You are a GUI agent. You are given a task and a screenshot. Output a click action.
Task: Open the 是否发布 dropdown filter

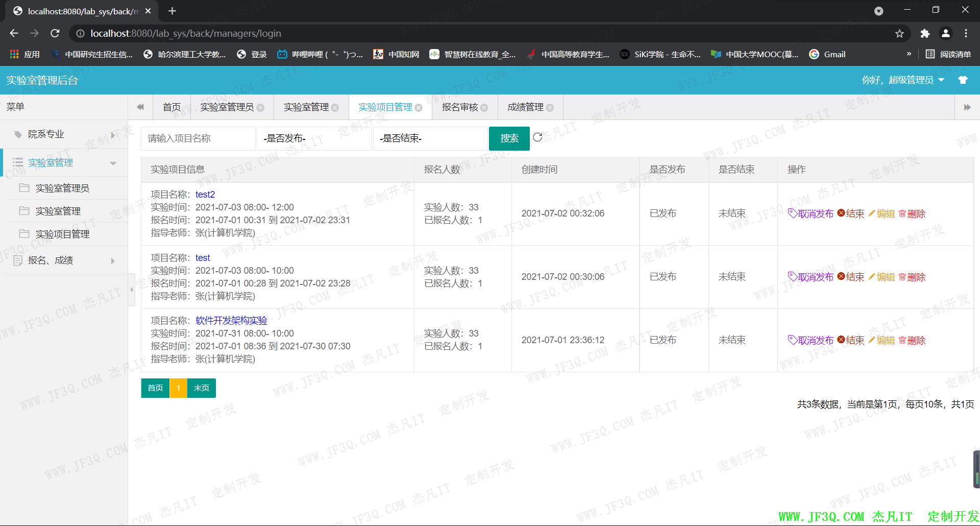click(313, 138)
